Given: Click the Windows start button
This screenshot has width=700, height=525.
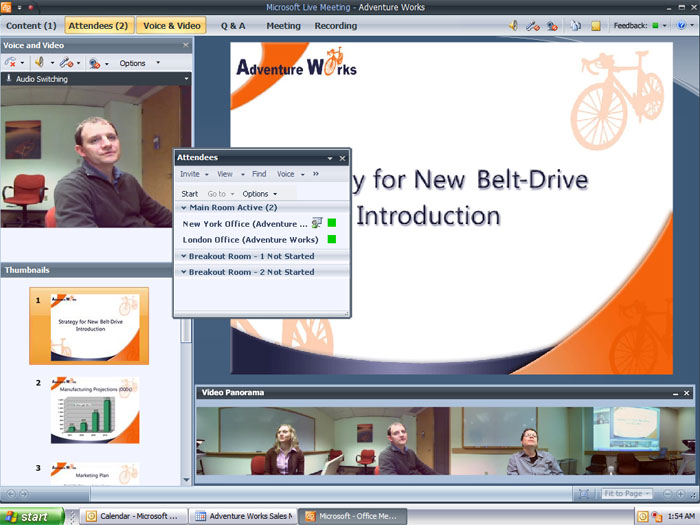Looking at the screenshot, I should tap(32, 517).
